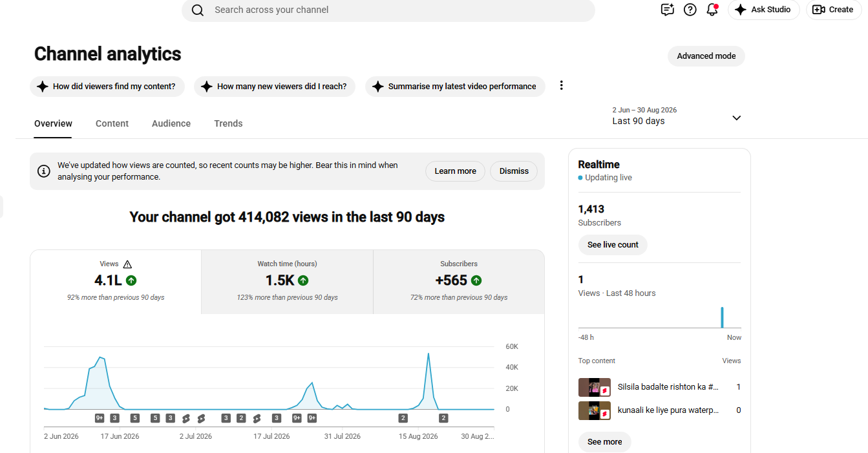Select the Subscribers metric card

tap(459, 281)
